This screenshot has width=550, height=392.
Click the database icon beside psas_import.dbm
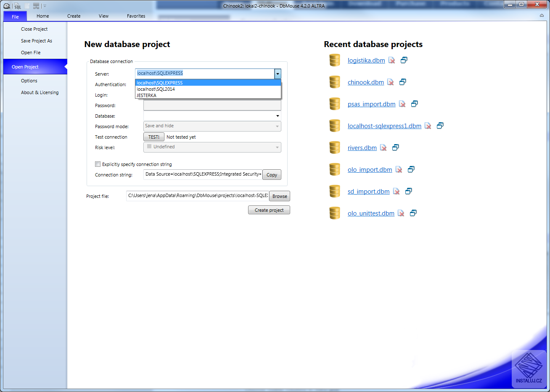[x=335, y=104]
